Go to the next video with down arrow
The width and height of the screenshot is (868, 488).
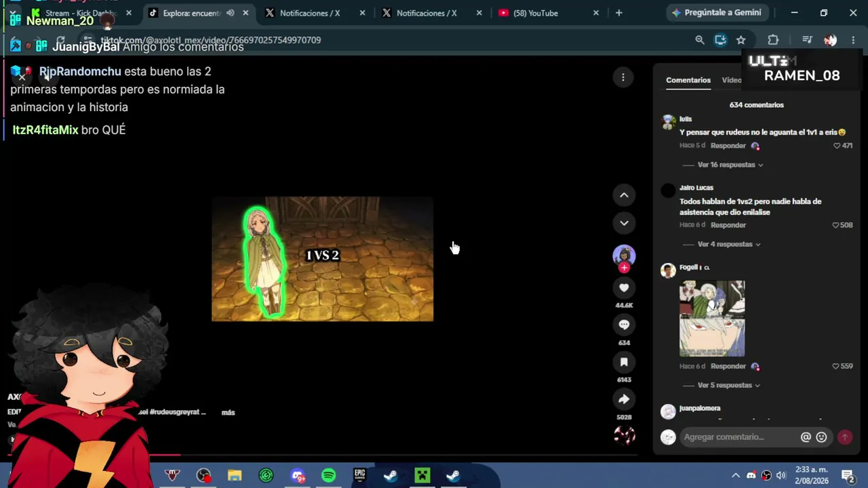point(624,223)
